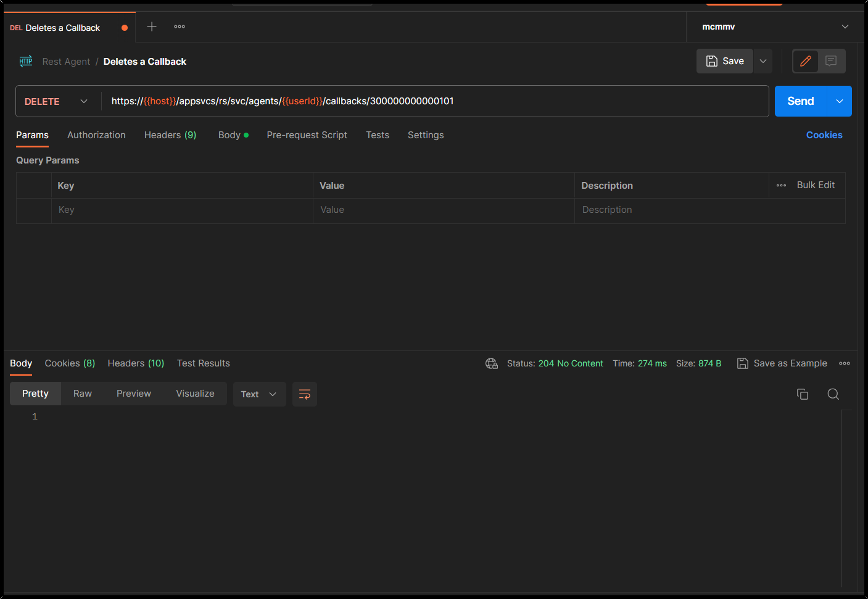Open the request Settings tab

pyautogui.click(x=426, y=135)
